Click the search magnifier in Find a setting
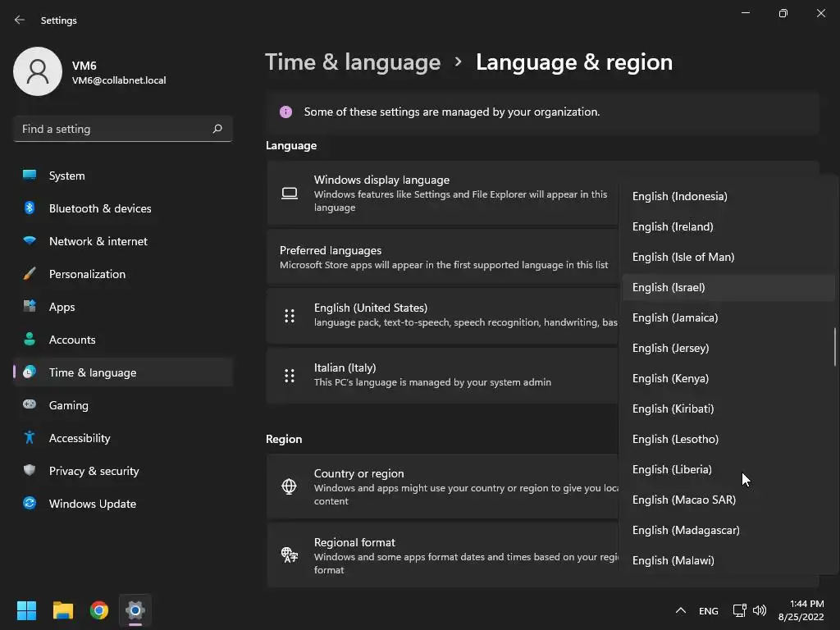Screen dimensions: 840x630 [x=217, y=129]
